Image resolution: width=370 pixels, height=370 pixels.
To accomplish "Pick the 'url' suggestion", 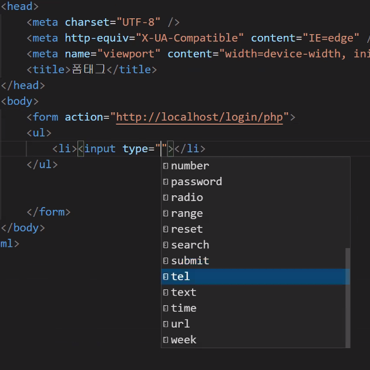I will tap(255, 324).
